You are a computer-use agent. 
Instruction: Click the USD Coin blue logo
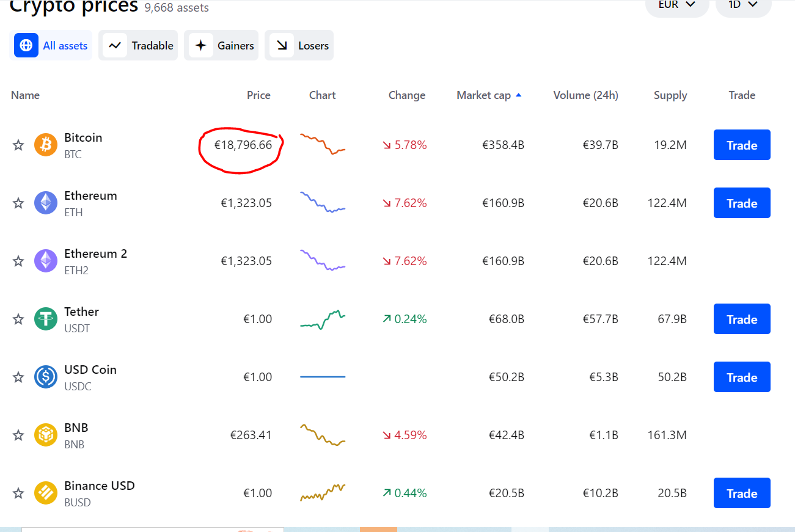(x=46, y=377)
